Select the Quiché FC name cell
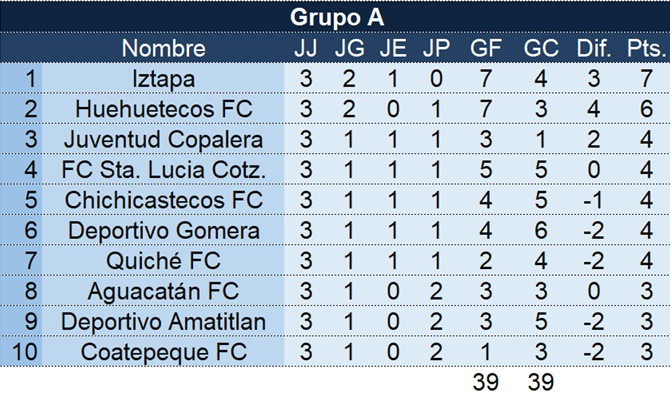The width and height of the screenshot is (670, 395). click(163, 261)
